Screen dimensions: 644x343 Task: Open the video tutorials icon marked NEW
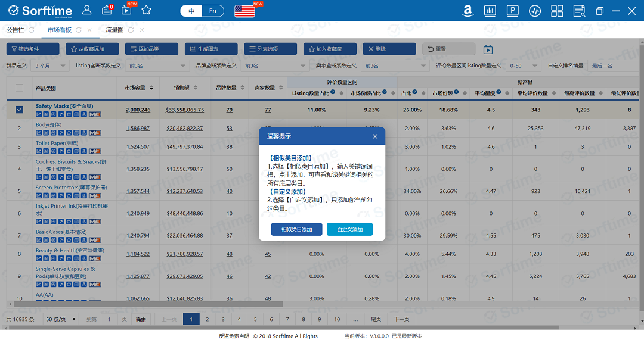click(127, 10)
